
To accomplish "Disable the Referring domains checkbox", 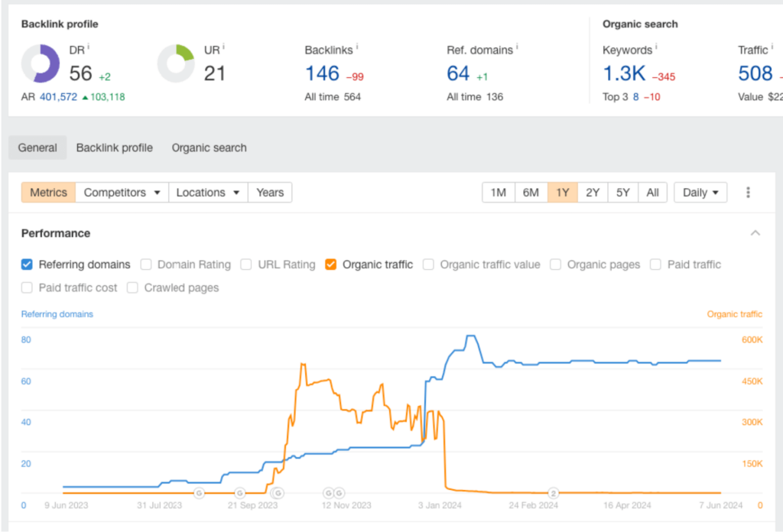I will [27, 264].
